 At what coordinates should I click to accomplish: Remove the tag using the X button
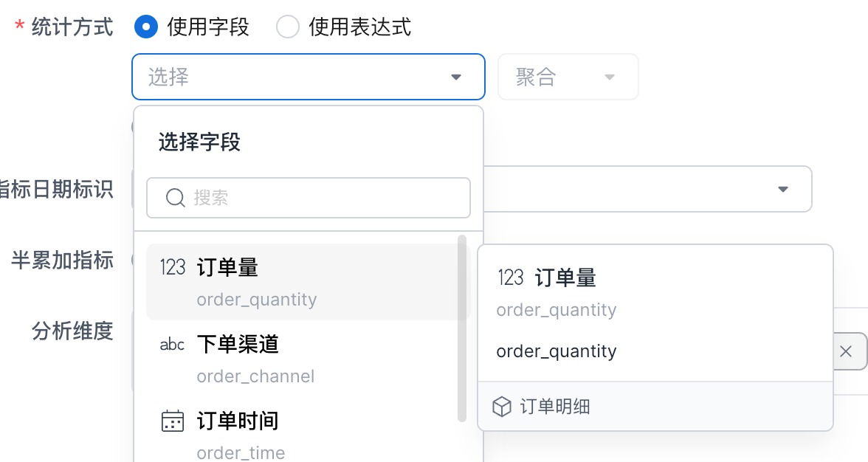[846, 351]
